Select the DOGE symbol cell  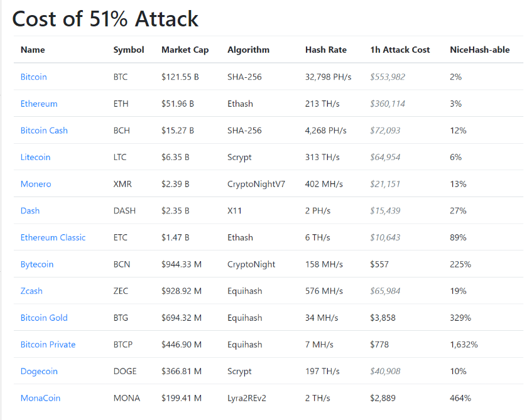(x=125, y=371)
